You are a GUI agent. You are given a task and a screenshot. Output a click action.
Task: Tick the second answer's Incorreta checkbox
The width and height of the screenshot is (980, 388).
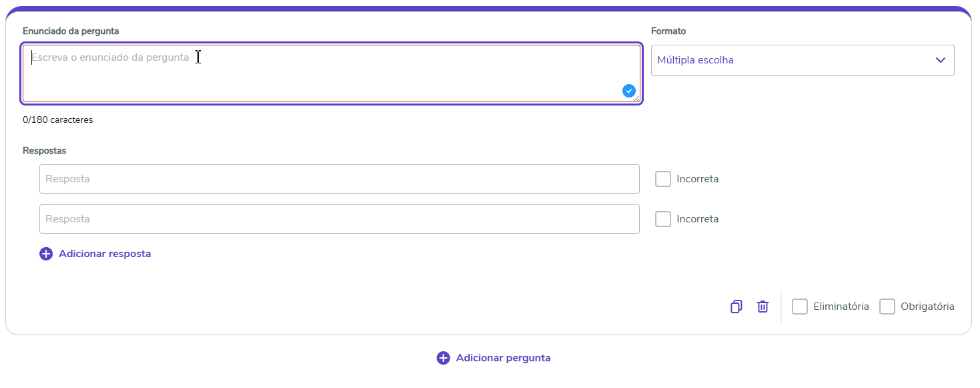[x=663, y=219]
